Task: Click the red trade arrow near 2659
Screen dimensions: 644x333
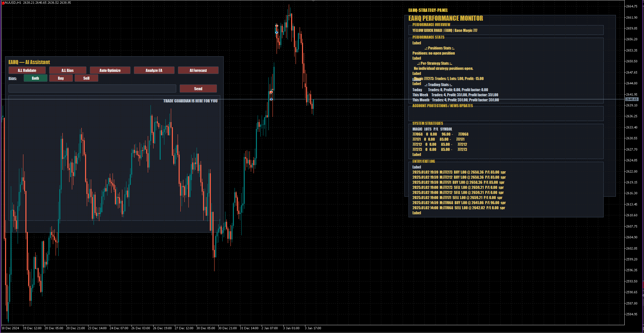Action: point(277,26)
